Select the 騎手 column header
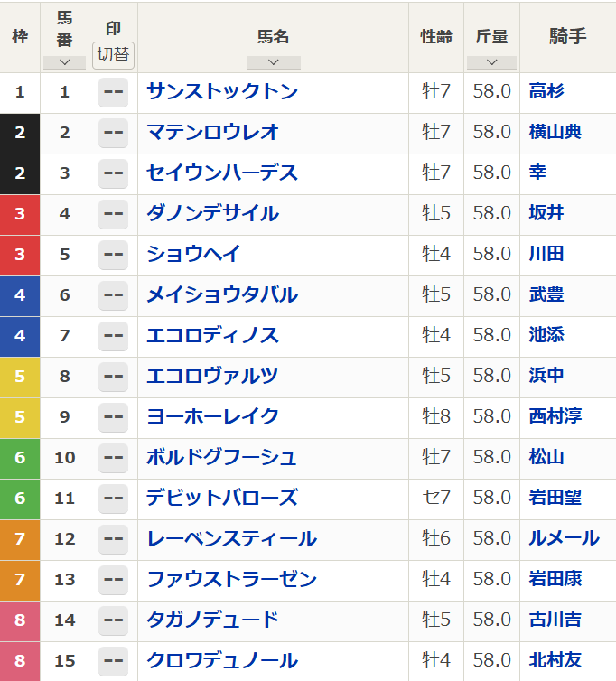This screenshot has width=616, height=681. coord(567,37)
